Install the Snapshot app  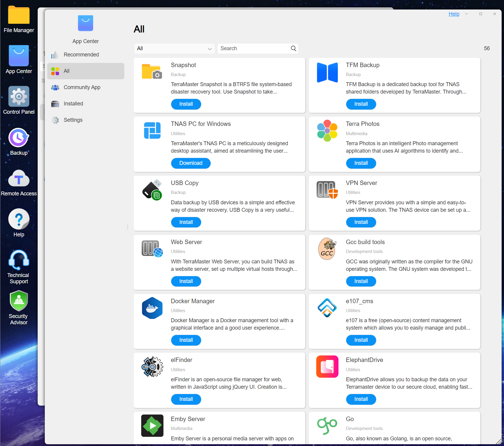coord(186,104)
